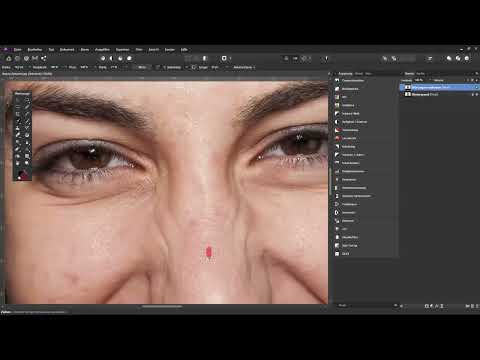480x360 pixels.
Task: Apply auto contrast from the toolbar
Action: [112, 58]
